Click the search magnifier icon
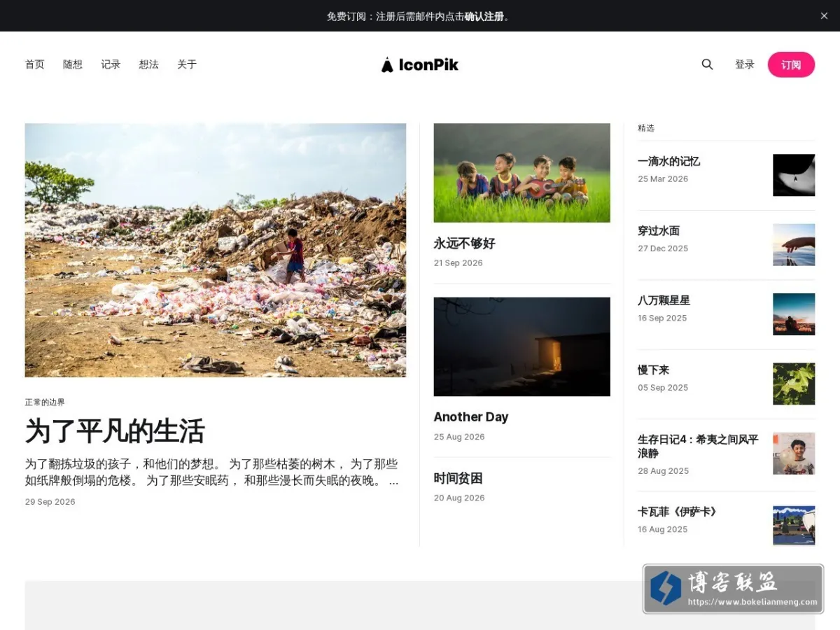Image resolution: width=840 pixels, height=630 pixels. (707, 64)
